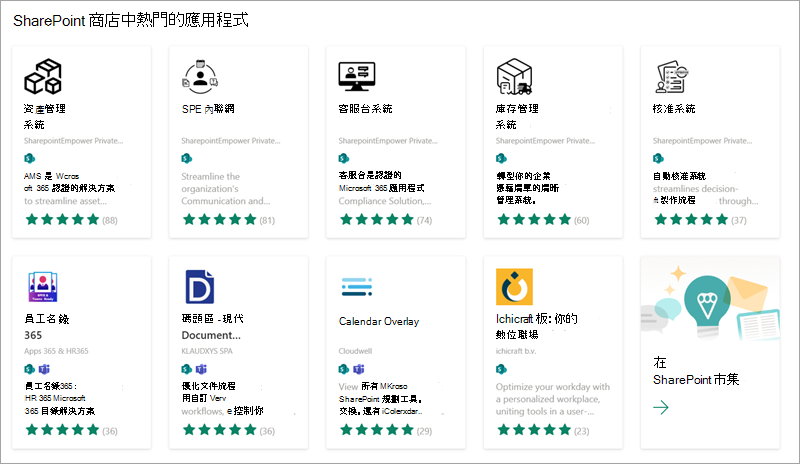Click the five-star rating with (60) reviews

pyautogui.click(x=543, y=220)
